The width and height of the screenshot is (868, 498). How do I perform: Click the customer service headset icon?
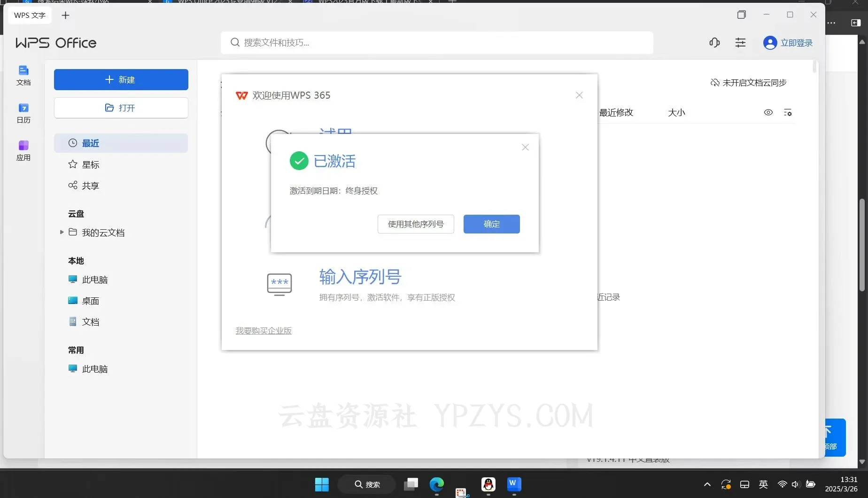click(714, 43)
